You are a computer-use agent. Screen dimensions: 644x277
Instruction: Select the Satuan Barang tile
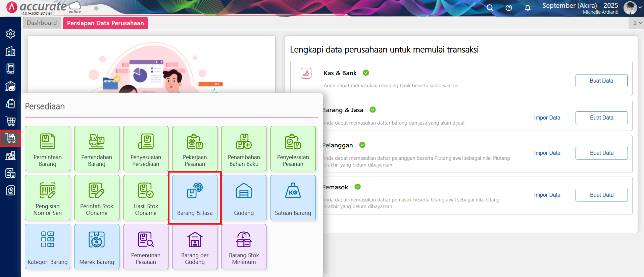(x=293, y=197)
